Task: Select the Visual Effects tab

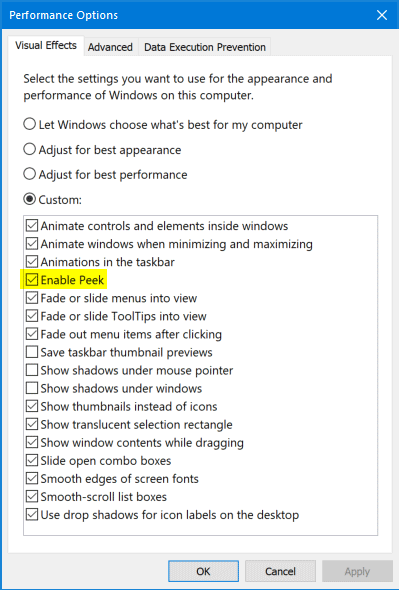Action: [x=46, y=46]
